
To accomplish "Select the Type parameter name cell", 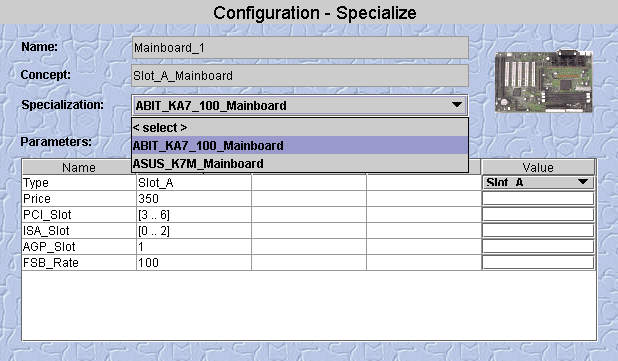I will tap(79, 183).
